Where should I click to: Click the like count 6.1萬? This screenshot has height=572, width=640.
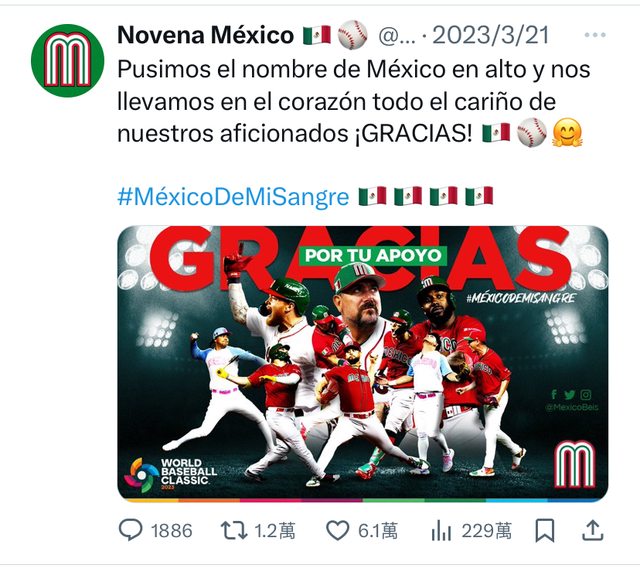pos(378,531)
